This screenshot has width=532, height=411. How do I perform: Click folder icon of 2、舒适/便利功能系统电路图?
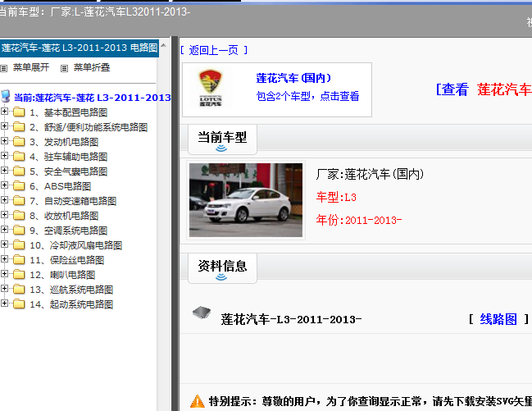coord(19,126)
